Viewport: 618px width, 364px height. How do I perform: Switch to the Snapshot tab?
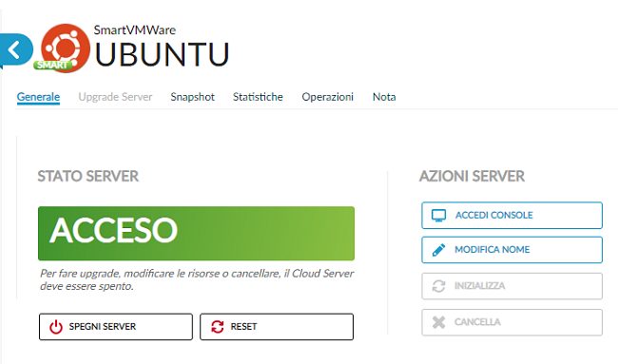192,97
